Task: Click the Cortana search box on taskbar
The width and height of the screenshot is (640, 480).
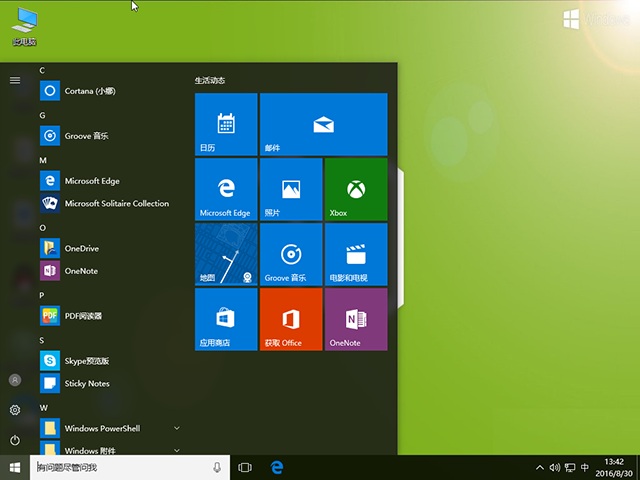Action: pos(120,467)
